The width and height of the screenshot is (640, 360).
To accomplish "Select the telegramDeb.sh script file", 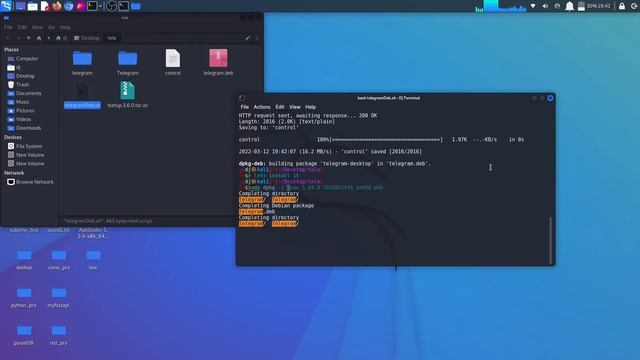I will coord(82,95).
